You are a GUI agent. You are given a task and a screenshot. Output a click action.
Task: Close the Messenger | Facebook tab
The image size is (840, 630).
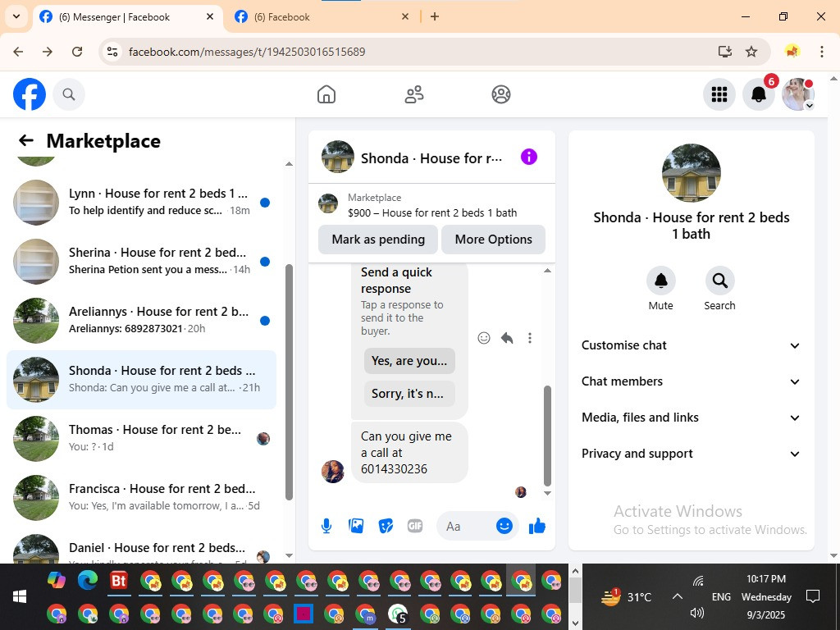coord(210,16)
